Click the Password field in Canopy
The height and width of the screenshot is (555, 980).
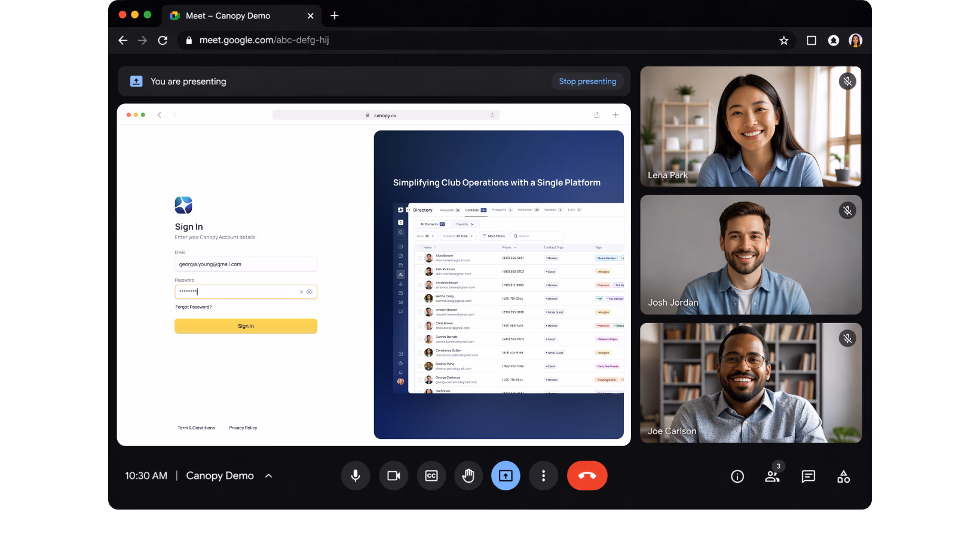point(246,292)
